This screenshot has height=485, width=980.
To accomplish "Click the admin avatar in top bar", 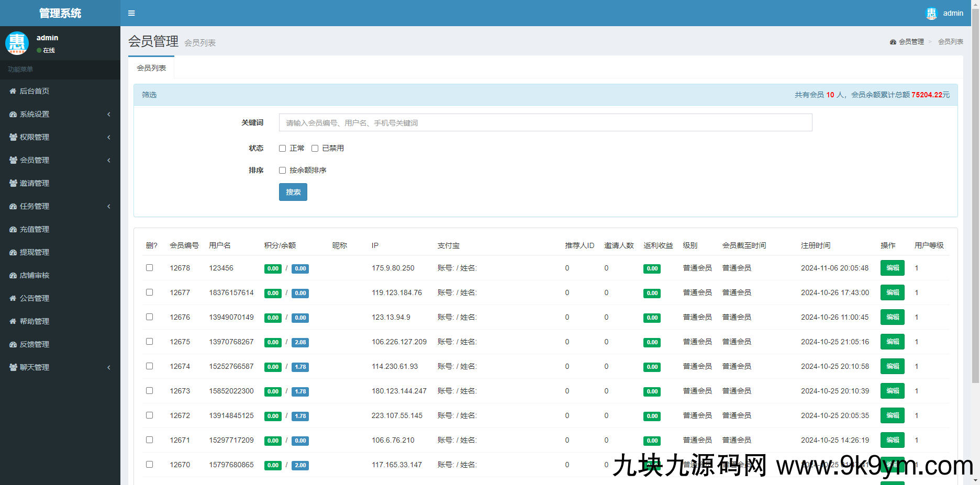I will [931, 14].
